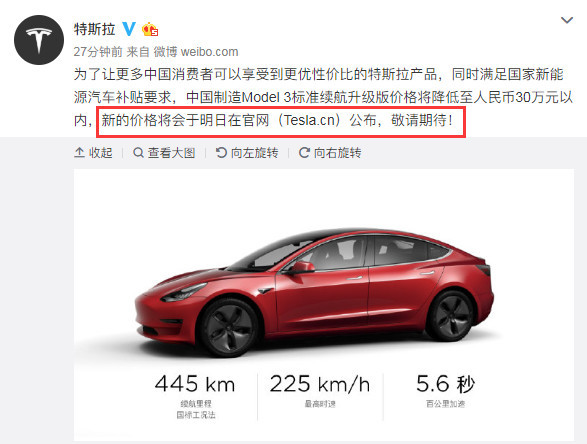Click the crown membership badge icon
Image resolution: width=587 pixels, height=444 pixels.
(x=150, y=29)
